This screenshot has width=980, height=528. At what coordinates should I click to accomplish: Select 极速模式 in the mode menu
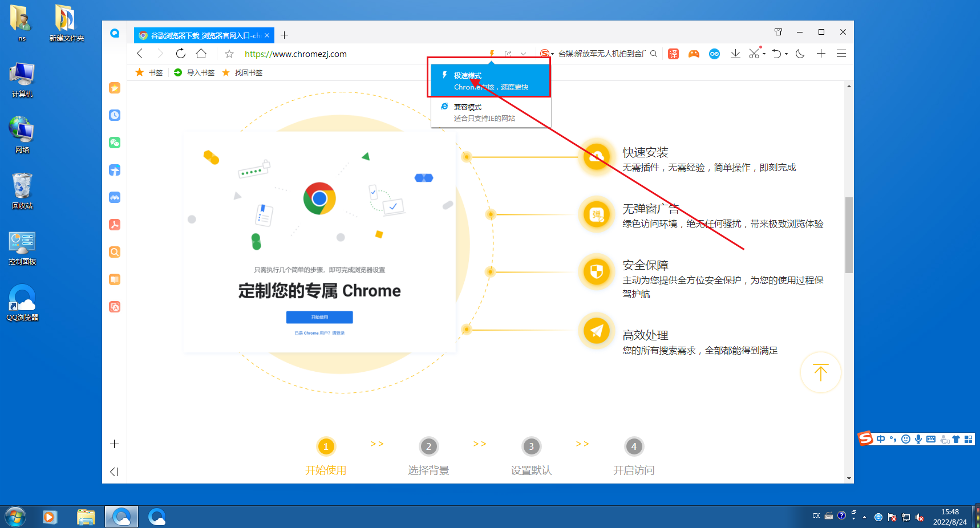(491, 81)
